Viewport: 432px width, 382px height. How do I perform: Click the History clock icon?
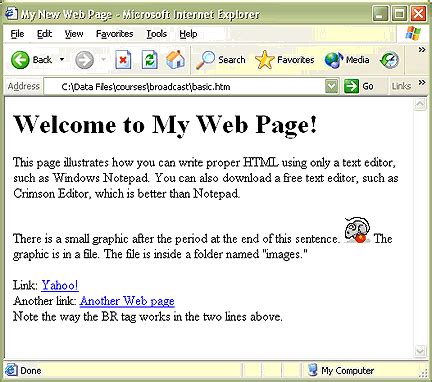click(x=389, y=60)
